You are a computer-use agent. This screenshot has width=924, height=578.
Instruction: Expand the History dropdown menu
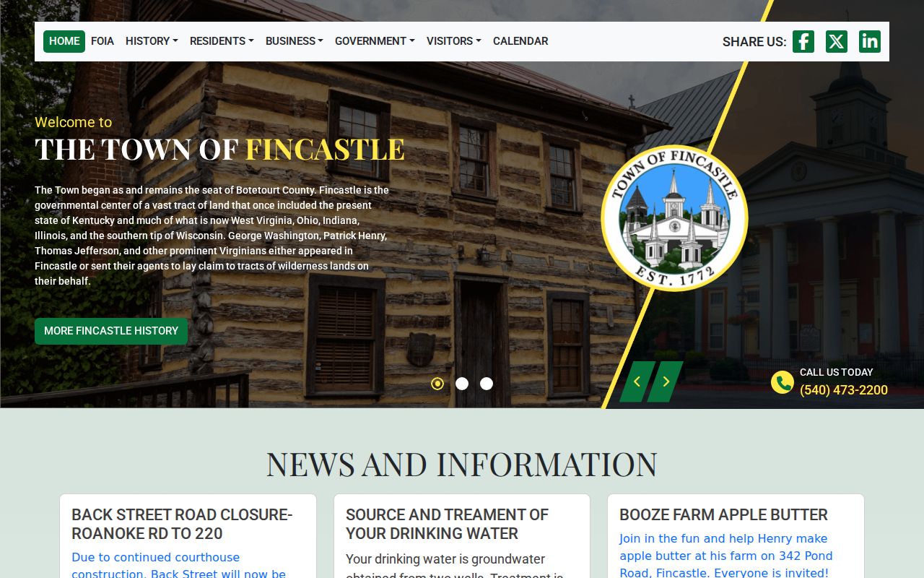(x=152, y=41)
